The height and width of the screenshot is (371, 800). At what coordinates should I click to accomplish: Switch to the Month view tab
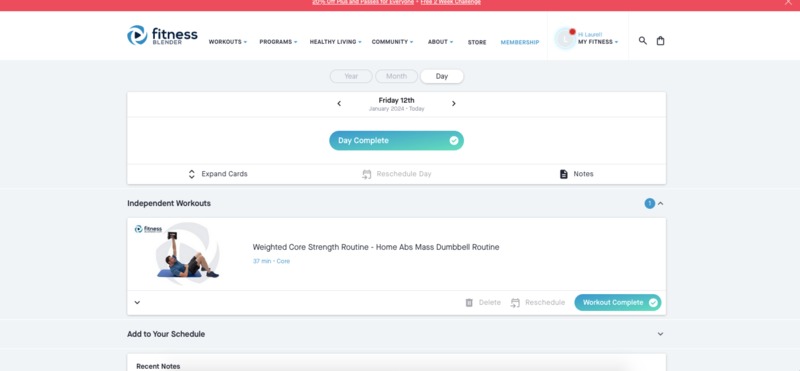[x=396, y=77]
